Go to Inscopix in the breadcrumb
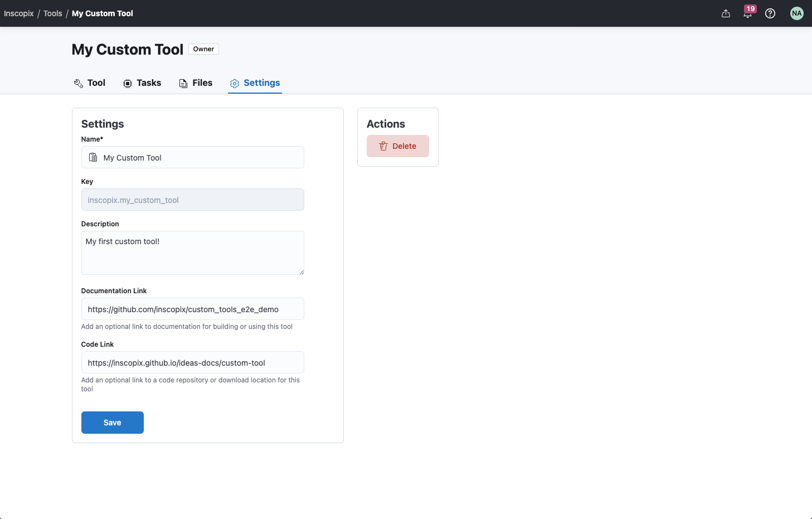 (19, 13)
